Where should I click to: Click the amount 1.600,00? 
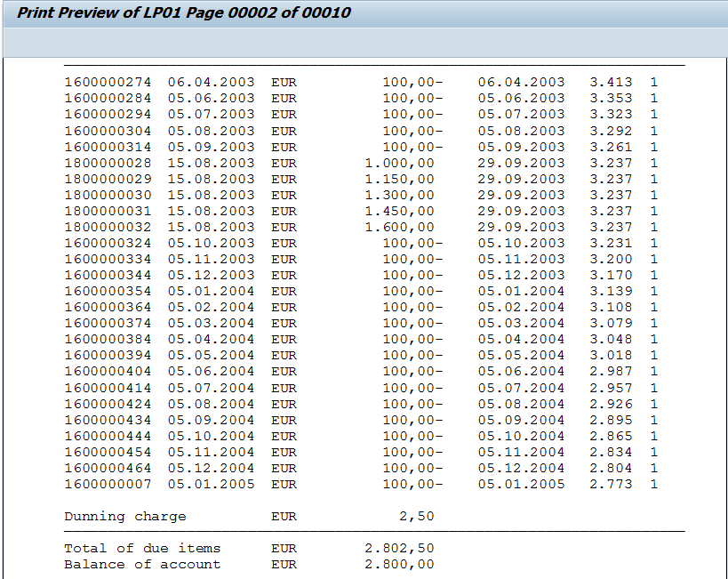click(400, 227)
